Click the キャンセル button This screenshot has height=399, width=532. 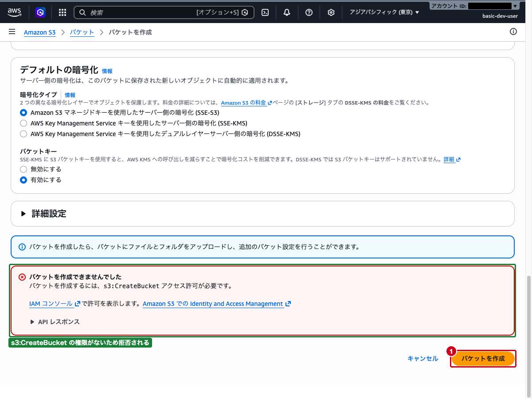tap(423, 359)
